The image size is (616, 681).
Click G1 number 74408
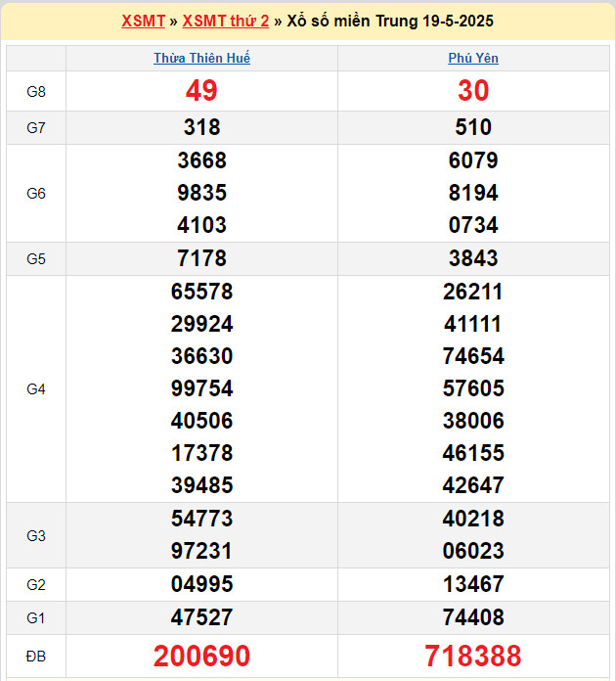(473, 617)
